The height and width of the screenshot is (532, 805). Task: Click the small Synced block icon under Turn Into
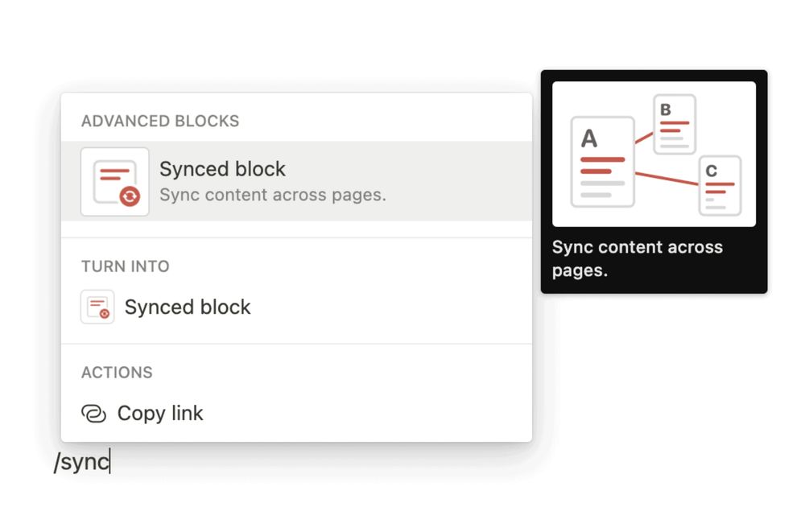coord(97,307)
